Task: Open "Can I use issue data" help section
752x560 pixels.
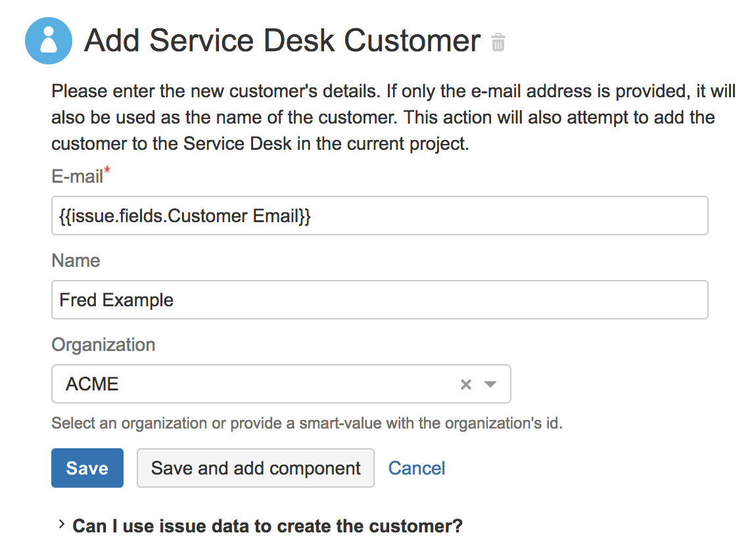Action: (x=267, y=526)
